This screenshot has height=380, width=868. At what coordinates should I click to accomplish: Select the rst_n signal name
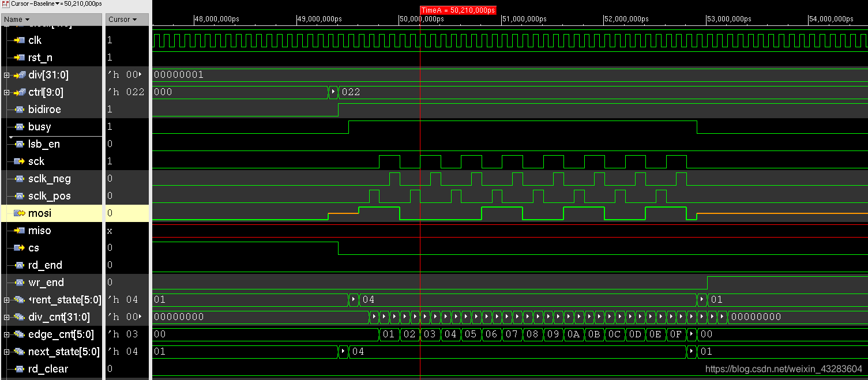click(40, 58)
